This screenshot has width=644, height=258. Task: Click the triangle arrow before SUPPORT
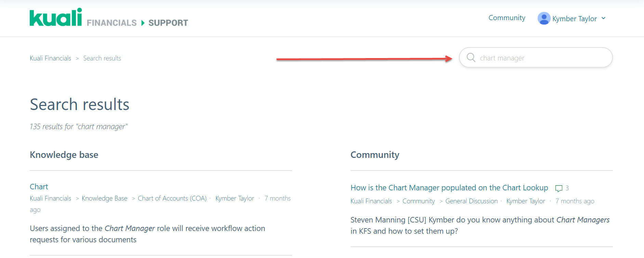143,23
